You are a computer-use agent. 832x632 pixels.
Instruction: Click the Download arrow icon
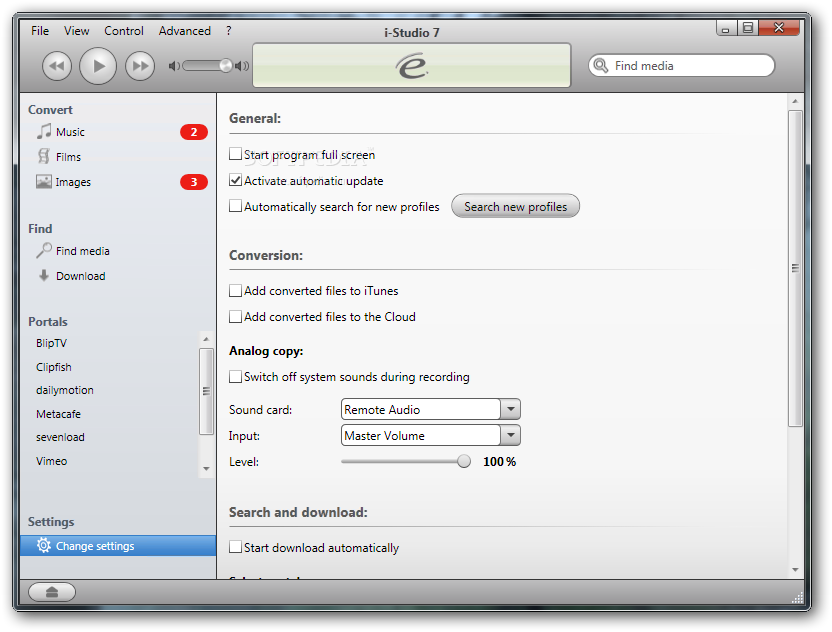44,275
